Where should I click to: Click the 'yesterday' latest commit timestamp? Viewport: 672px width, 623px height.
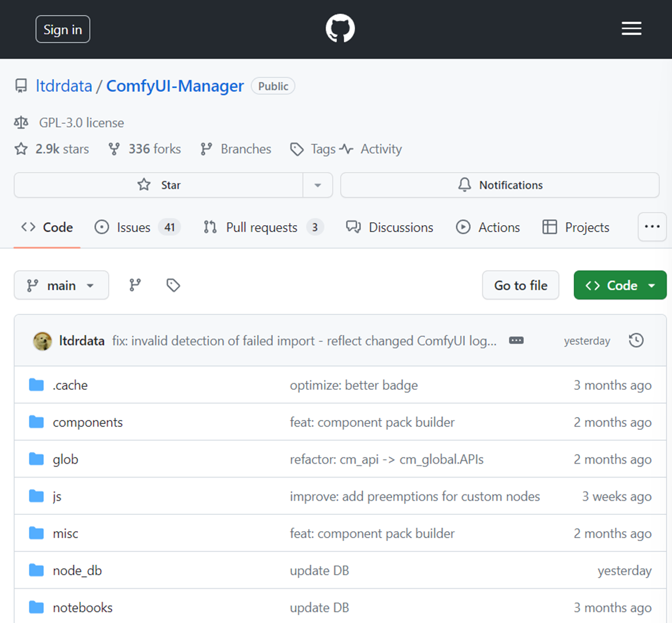586,341
